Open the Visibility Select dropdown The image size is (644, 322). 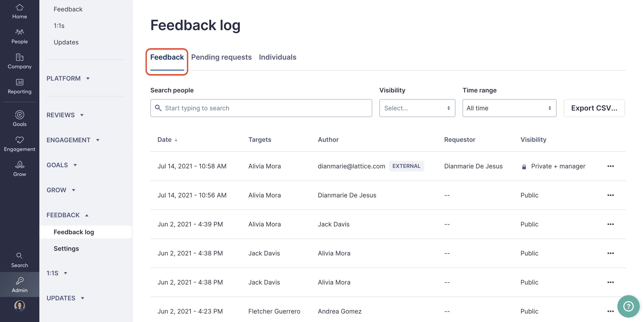[x=417, y=108]
